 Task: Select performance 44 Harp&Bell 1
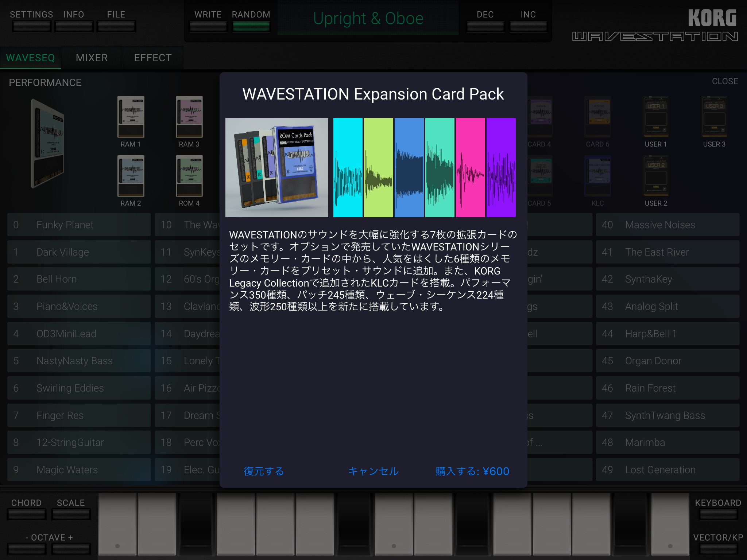click(x=667, y=334)
